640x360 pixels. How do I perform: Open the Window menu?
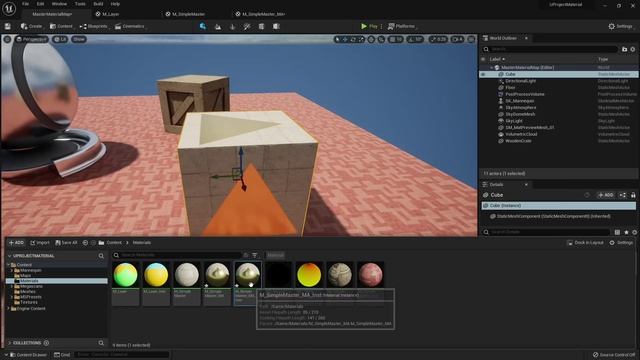point(59,4)
